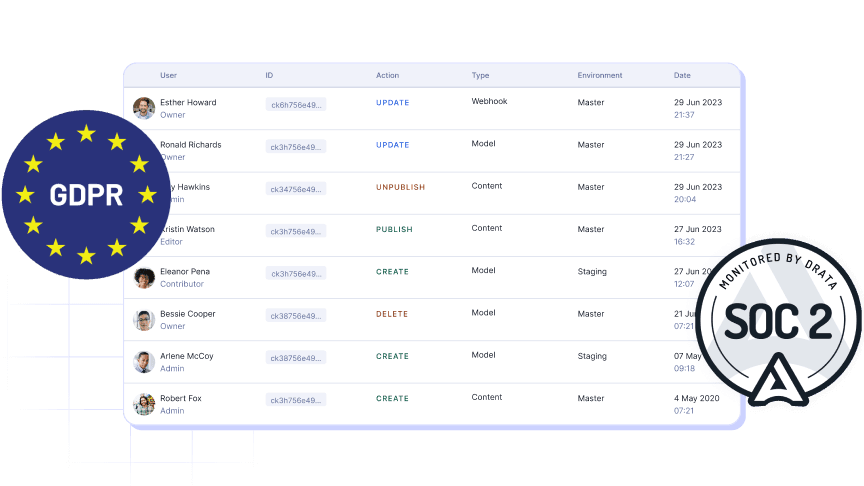Click Robert Fox's avatar photo
The height and width of the screenshot is (486, 864).
pyautogui.click(x=144, y=404)
